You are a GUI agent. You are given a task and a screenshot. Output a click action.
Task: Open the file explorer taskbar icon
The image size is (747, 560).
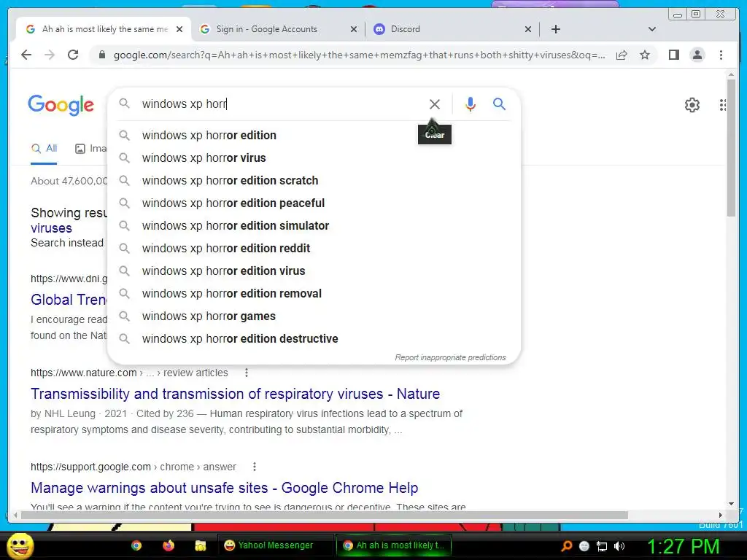[201, 545]
